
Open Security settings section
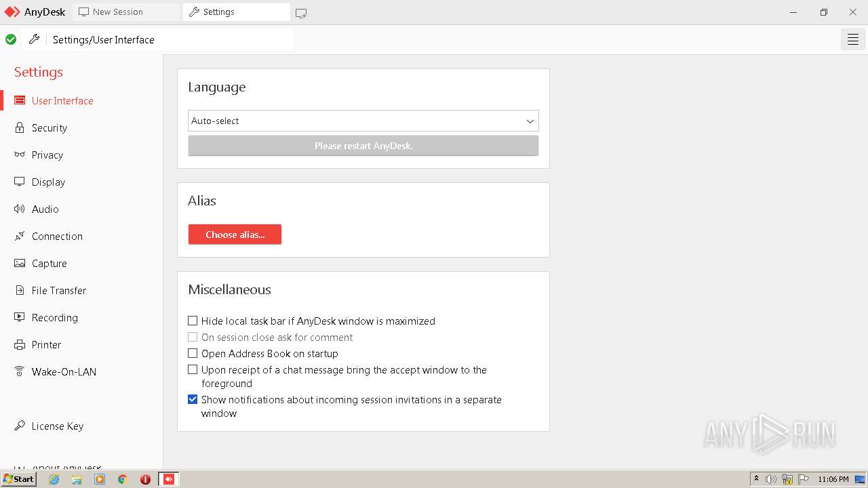(50, 127)
